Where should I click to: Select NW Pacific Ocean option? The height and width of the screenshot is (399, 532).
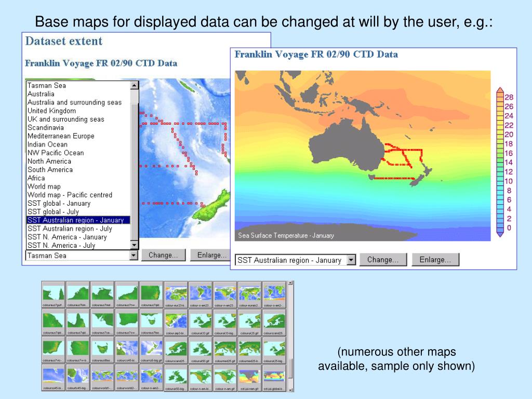[78, 153]
